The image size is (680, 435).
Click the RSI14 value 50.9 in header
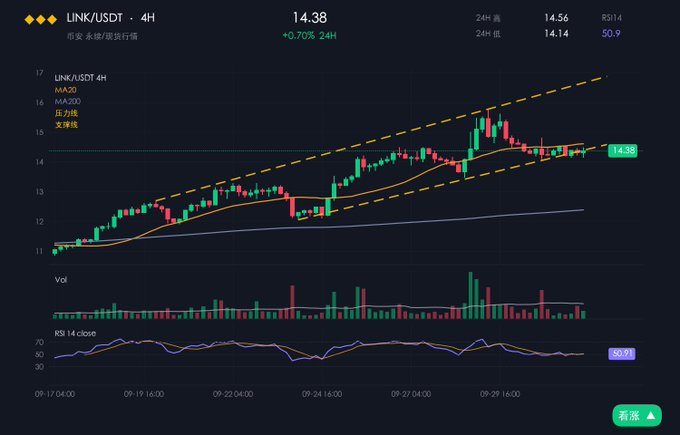(611, 33)
